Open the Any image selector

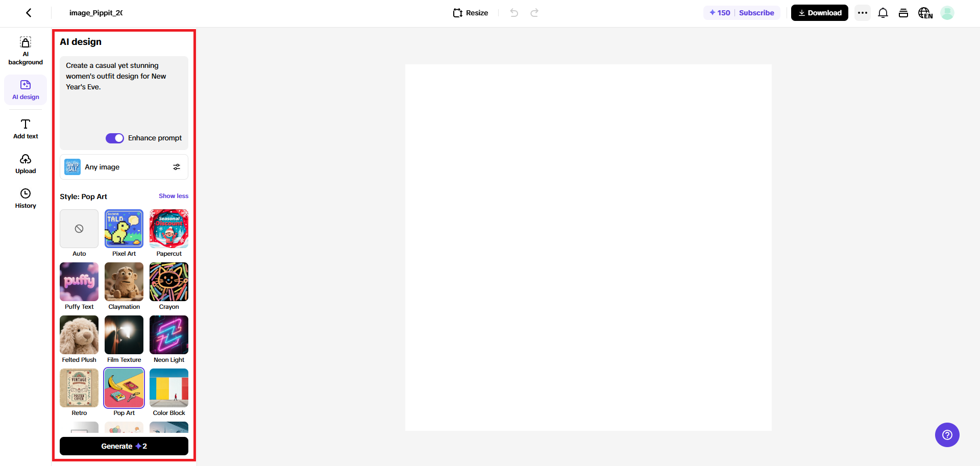tap(124, 167)
